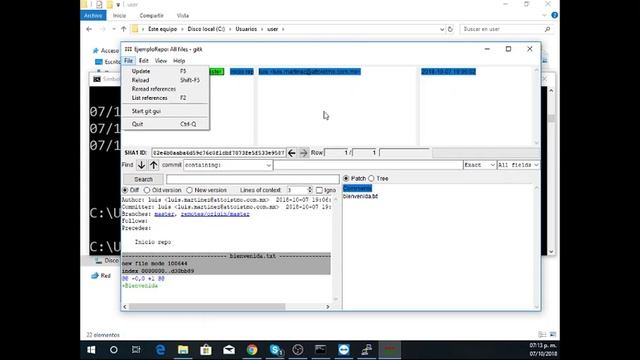Open Explorer Compartir ribbon tab
Screen dimensions: 640x360
pyautogui.click(x=151, y=16)
